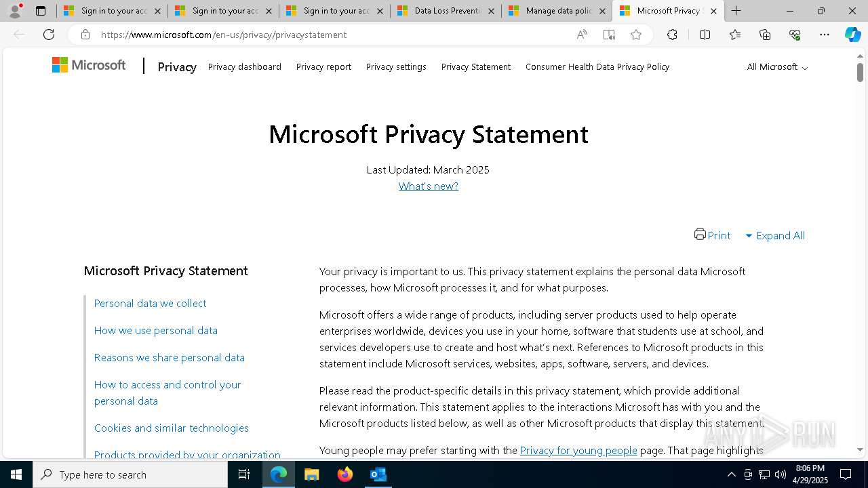Open File Explorer from taskbar
Screen dimensions: 868x488
coord(311,474)
